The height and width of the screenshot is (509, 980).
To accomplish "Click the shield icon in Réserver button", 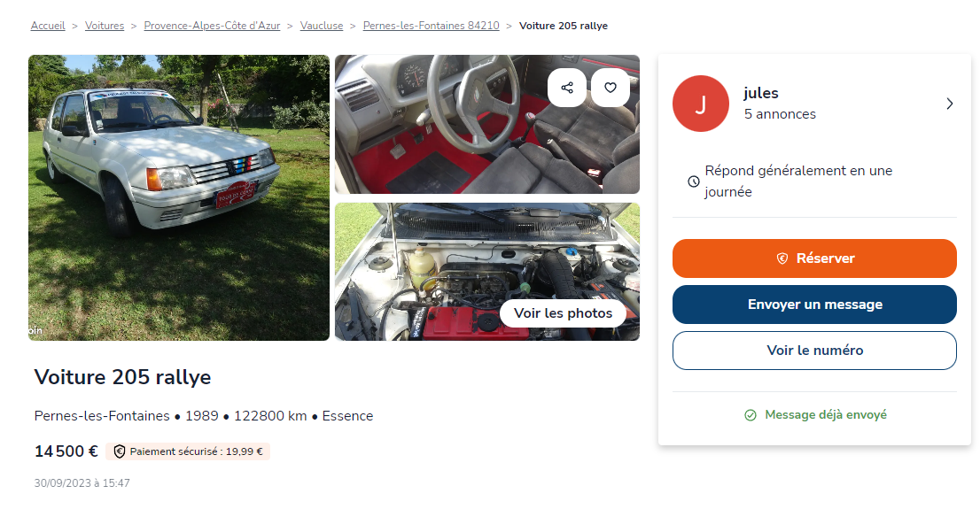I will point(782,258).
